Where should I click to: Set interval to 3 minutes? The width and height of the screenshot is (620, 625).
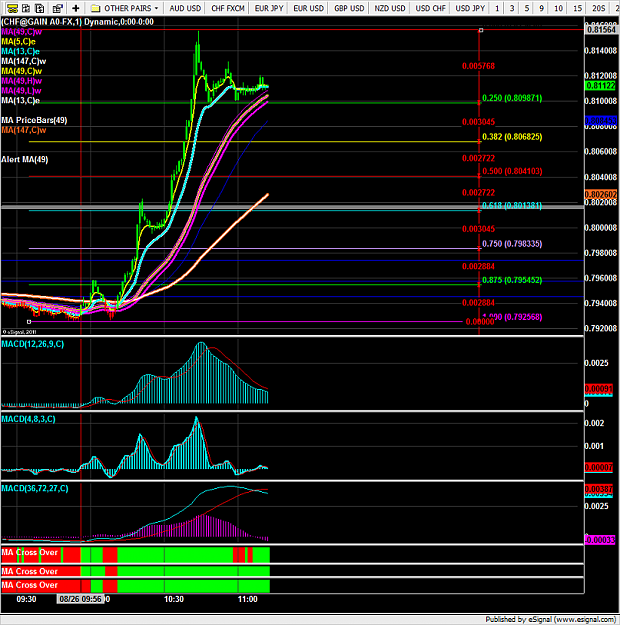coord(512,8)
